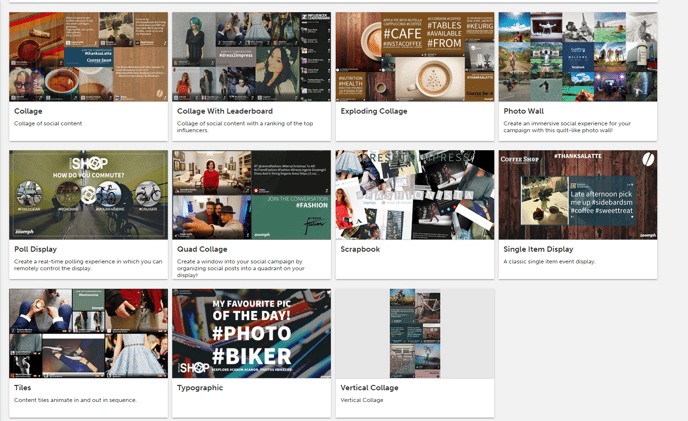Select the "Photo Wall" title label
The width and height of the screenshot is (688, 421).
pyautogui.click(x=525, y=111)
